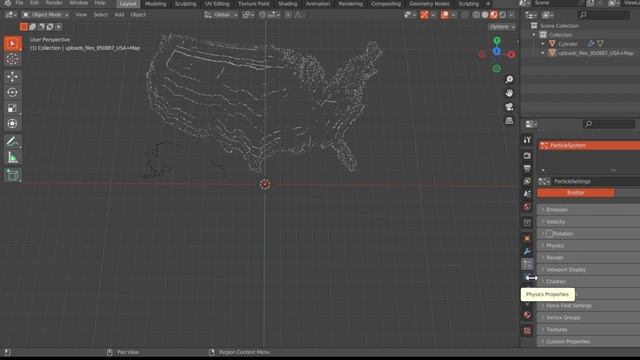Click the green Y axis gizmo ball
The width and height of the screenshot is (640, 360).
pyautogui.click(x=496, y=40)
